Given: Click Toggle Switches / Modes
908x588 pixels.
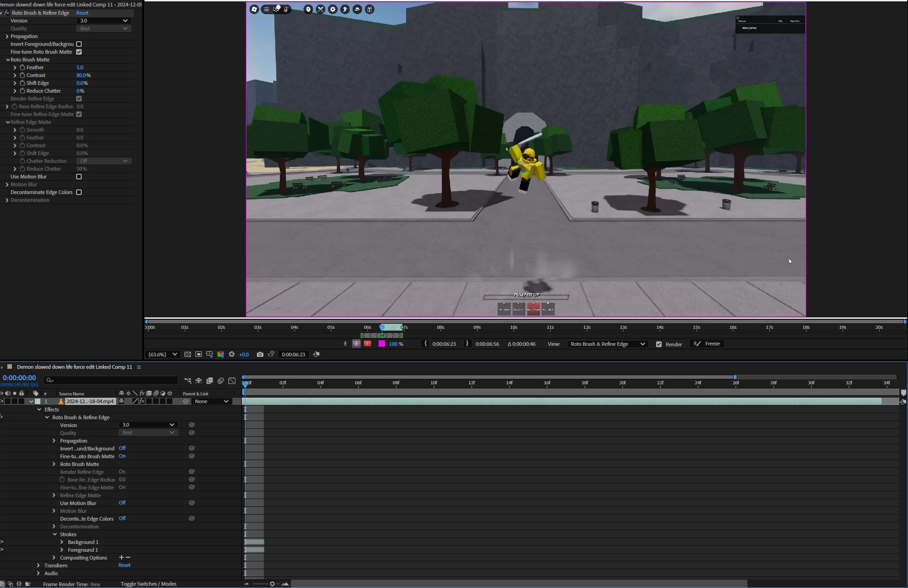Looking at the screenshot, I should click(x=148, y=584).
